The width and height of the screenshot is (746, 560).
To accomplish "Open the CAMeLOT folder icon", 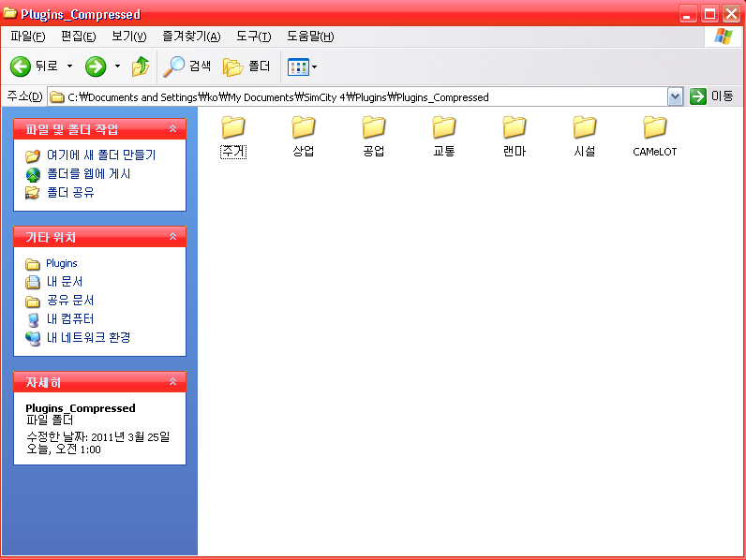I will click(655, 127).
